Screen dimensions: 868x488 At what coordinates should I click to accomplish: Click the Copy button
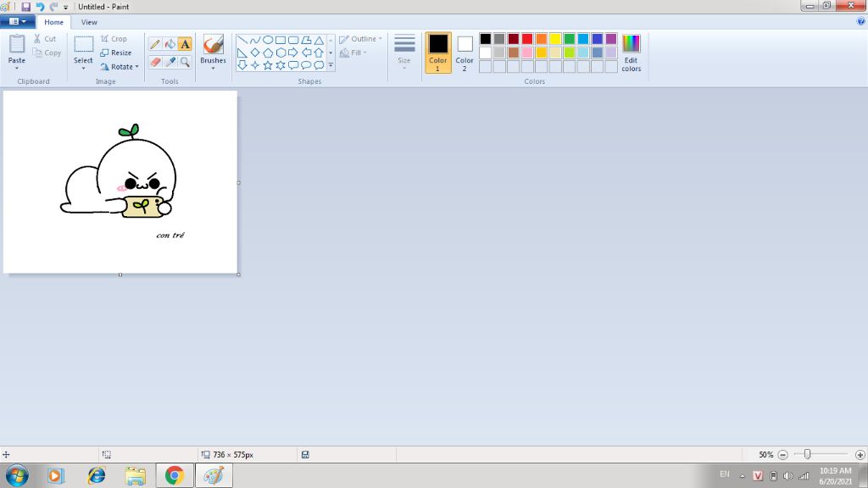(x=47, y=53)
